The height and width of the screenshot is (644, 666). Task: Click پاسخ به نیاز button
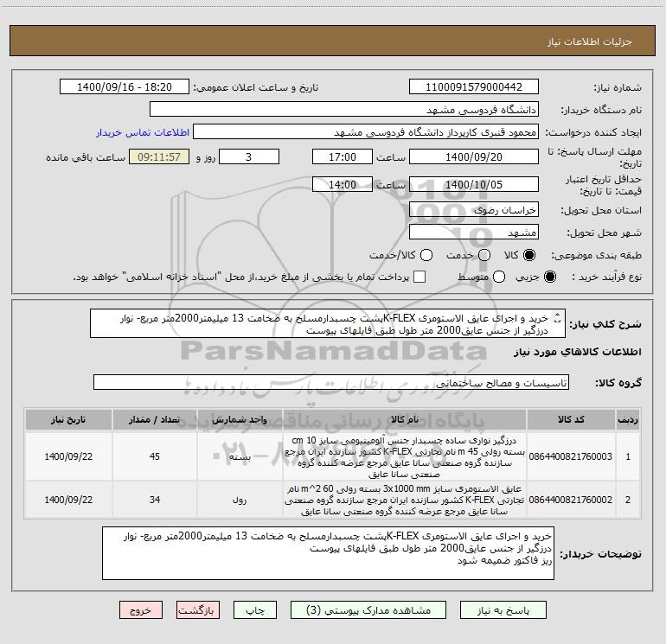tap(503, 610)
